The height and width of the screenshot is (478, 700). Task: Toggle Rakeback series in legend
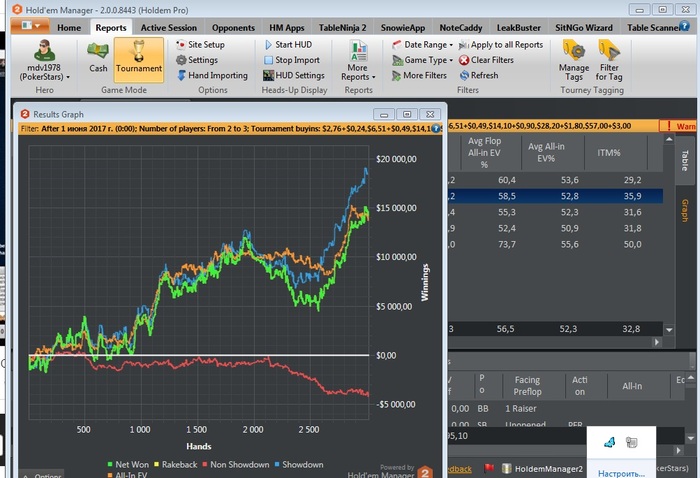click(175, 465)
